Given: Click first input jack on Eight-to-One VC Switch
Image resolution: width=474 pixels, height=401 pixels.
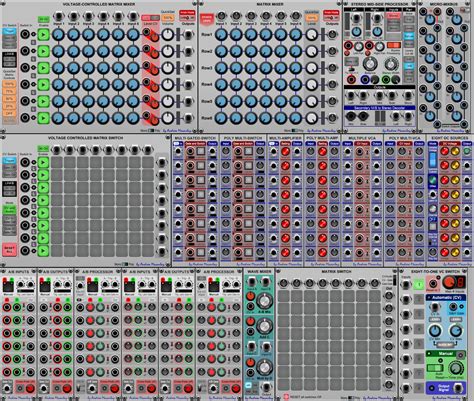Looking at the screenshot, I should 406,285.
